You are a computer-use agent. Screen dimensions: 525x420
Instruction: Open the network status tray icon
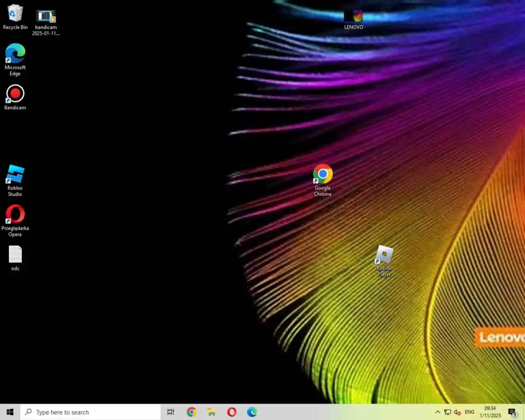point(447,412)
